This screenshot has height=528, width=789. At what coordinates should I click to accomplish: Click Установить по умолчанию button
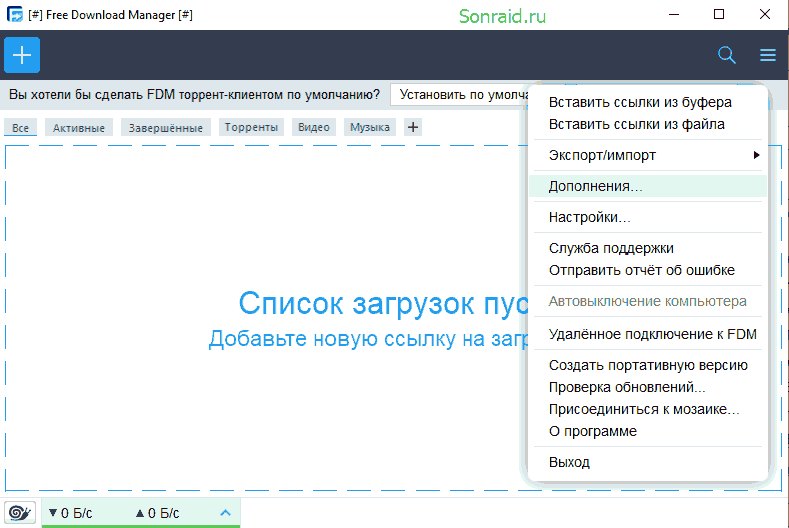(459, 95)
